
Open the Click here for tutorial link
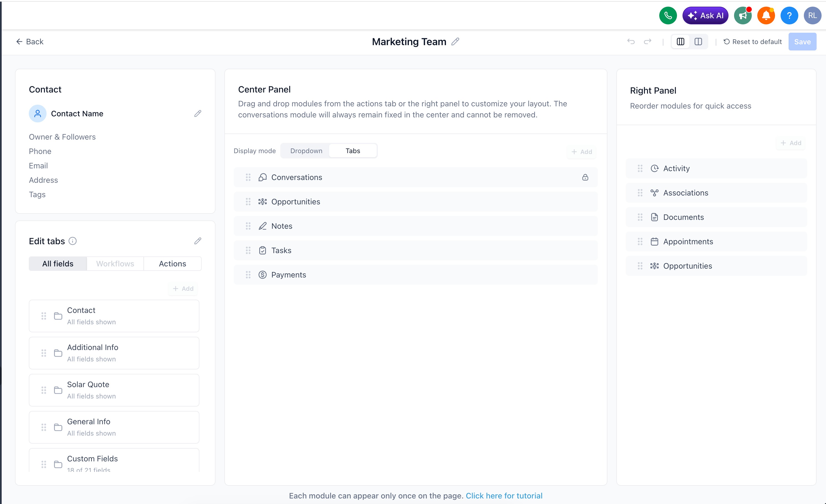click(x=504, y=496)
